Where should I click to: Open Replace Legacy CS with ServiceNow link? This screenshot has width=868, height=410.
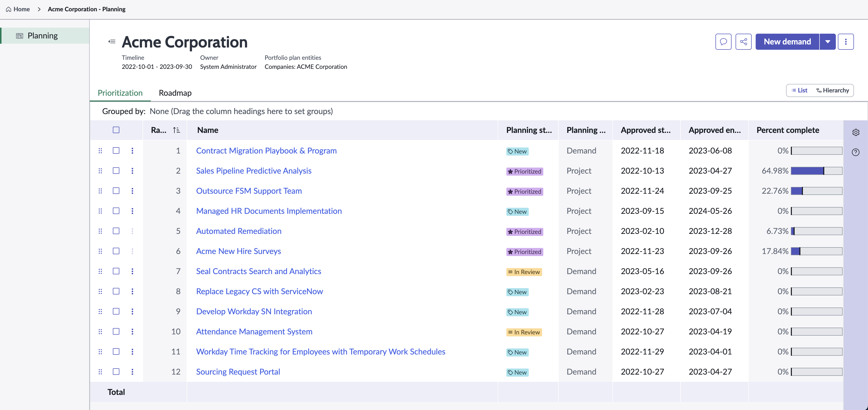pos(259,291)
